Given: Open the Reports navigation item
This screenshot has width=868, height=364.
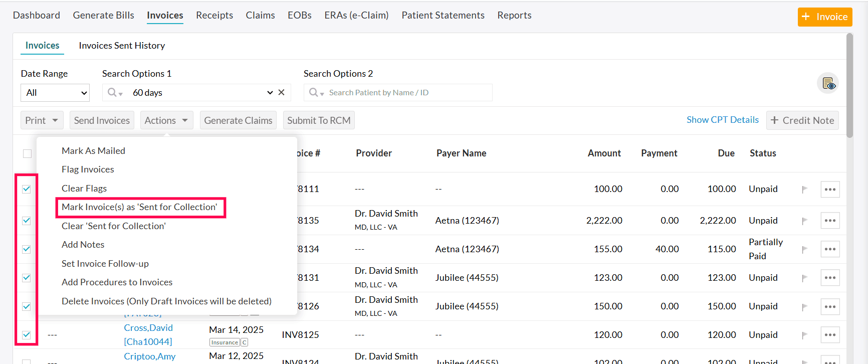Looking at the screenshot, I should click(x=514, y=16).
